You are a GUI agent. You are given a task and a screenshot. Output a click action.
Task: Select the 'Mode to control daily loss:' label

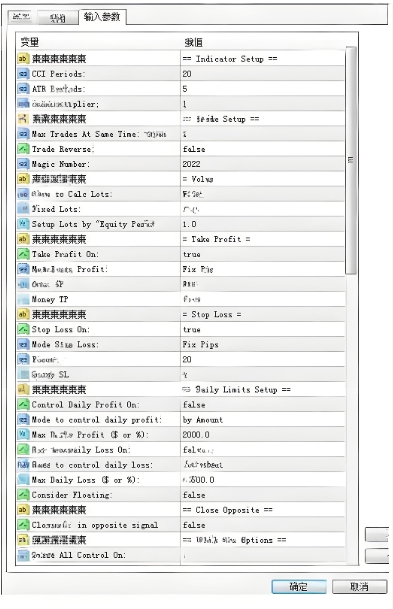pyautogui.click(x=92, y=465)
